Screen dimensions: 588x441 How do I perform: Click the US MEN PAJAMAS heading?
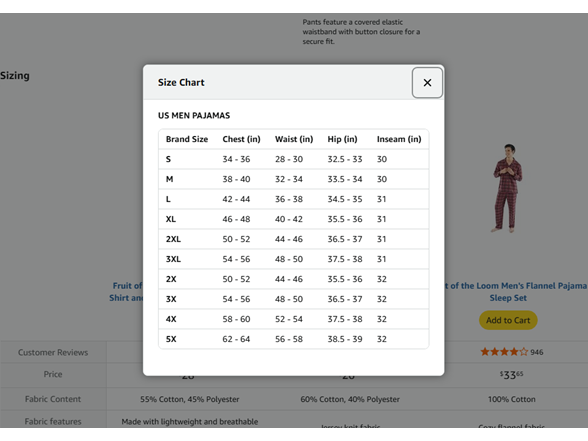pos(194,116)
